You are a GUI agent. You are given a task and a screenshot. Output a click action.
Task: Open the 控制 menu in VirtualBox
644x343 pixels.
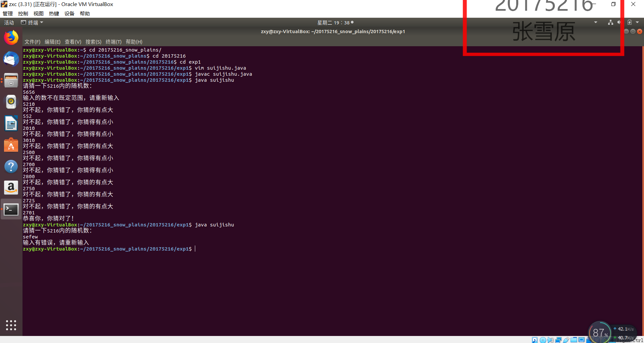(23, 13)
